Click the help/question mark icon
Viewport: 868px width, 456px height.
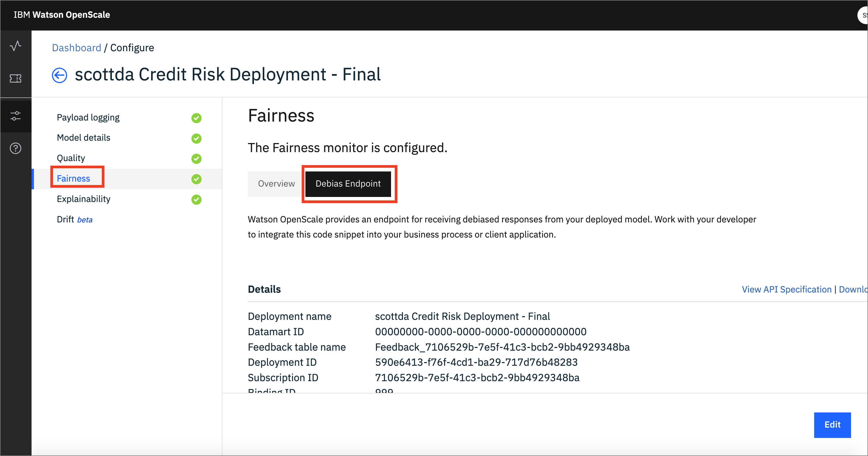15,148
